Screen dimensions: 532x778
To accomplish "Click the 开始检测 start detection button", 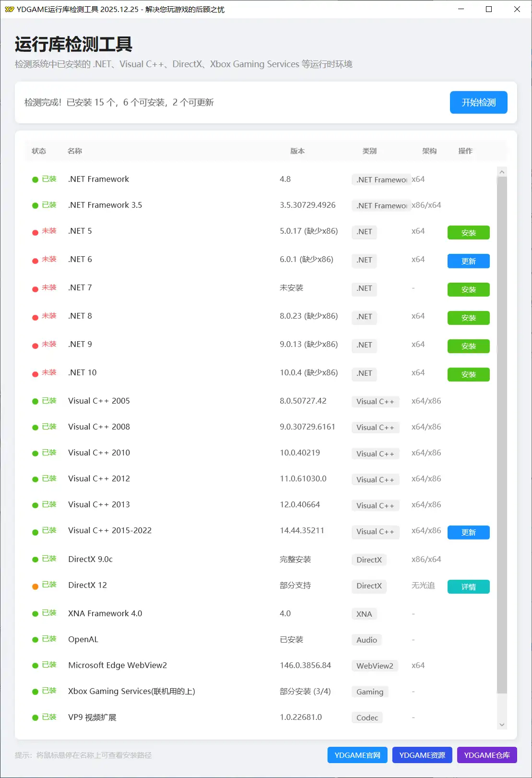I will (478, 102).
